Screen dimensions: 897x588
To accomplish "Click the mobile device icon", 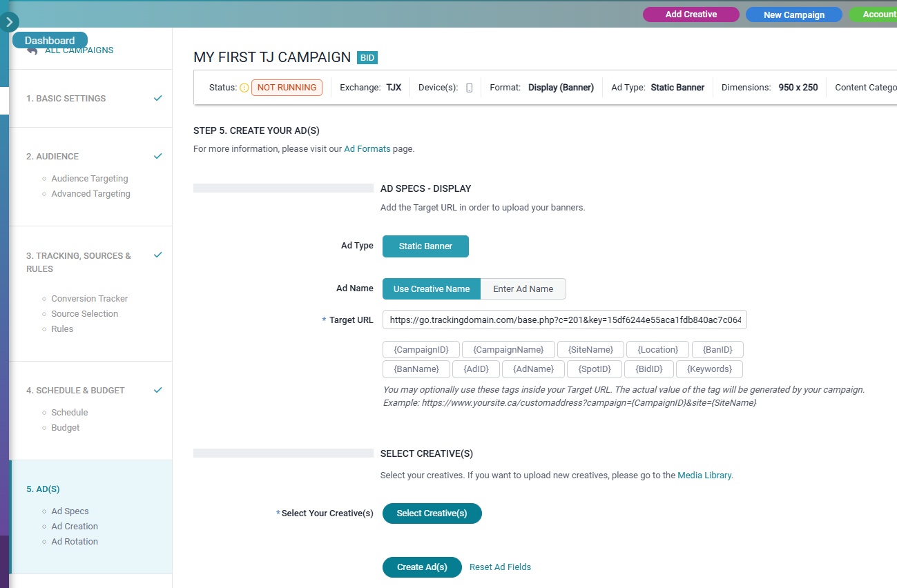I will point(470,88).
